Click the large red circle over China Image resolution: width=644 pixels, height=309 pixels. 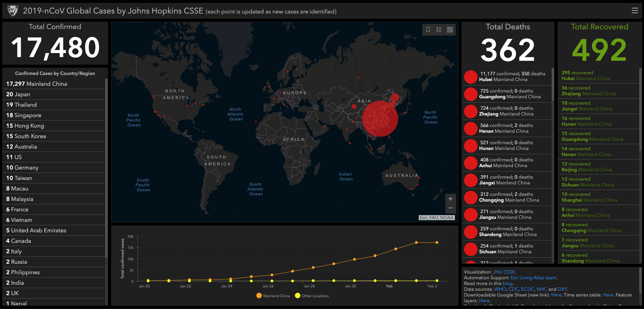[x=380, y=119]
